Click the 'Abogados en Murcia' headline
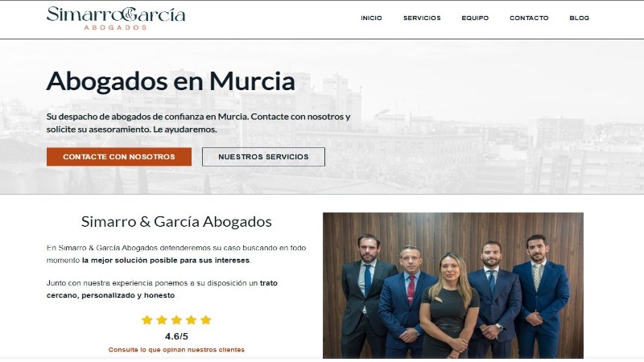The image size is (644, 362). (171, 81)
